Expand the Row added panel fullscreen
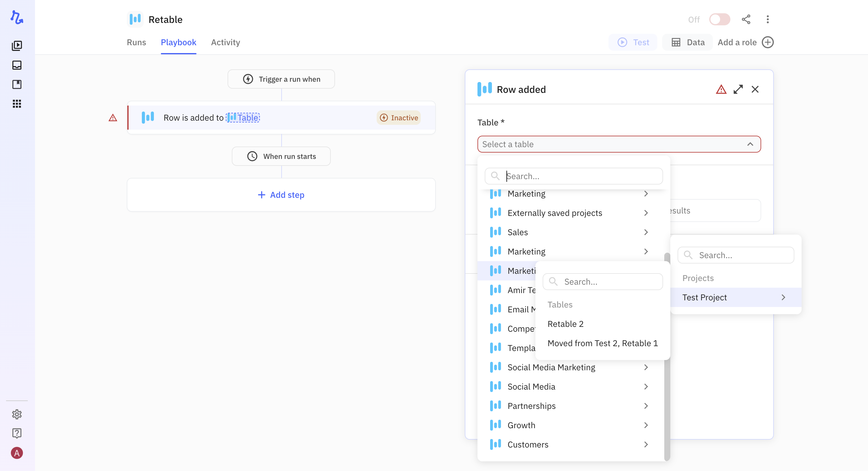Image resolution: width=868 pixels, height=471 pixels. 738,89
